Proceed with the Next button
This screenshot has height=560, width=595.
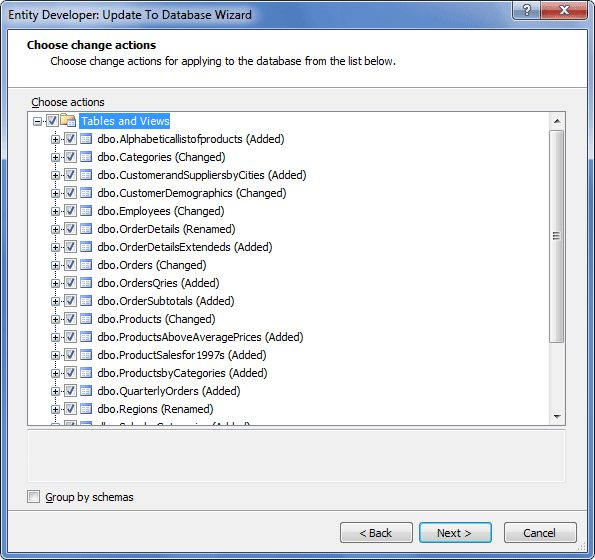[455, 533]
